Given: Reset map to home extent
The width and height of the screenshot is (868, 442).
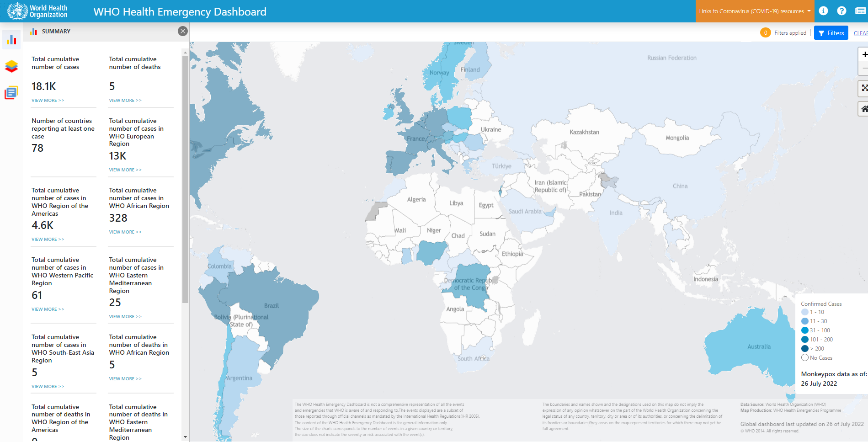Looking at the screenshot, I should point(863,109).
